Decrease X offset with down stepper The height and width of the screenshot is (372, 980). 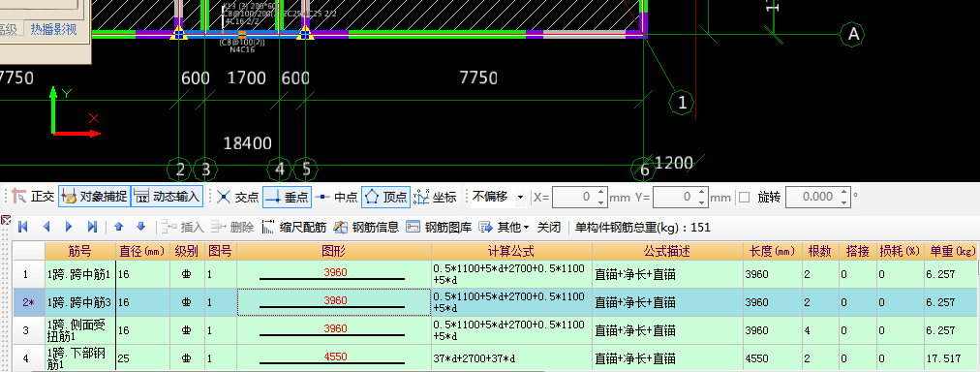click(600, 201)
